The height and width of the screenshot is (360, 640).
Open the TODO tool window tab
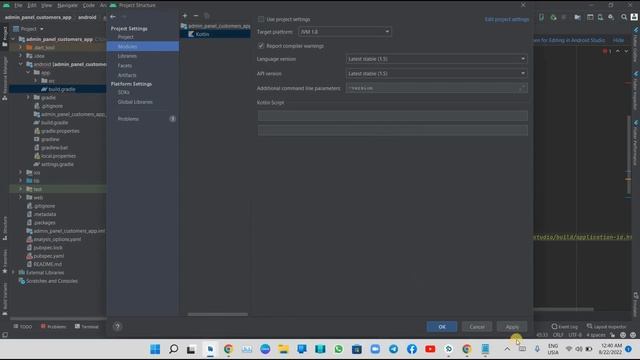[x=22, y=327]
